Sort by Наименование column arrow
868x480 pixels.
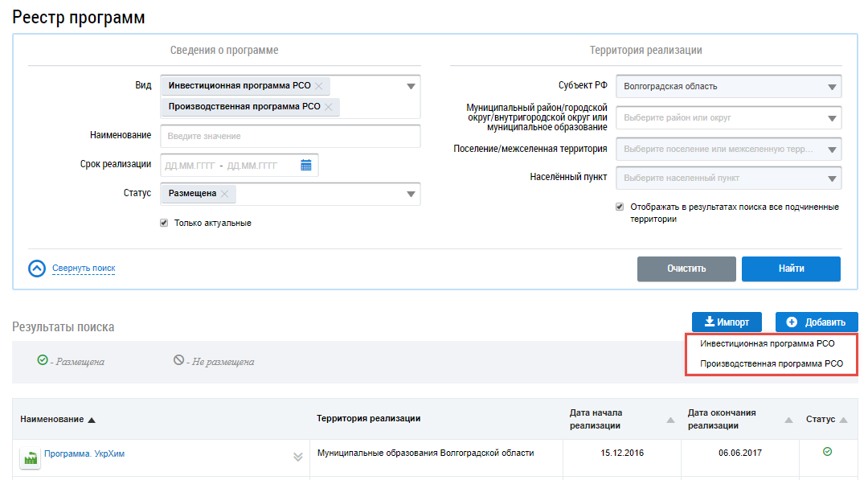[x=92, y=421]
